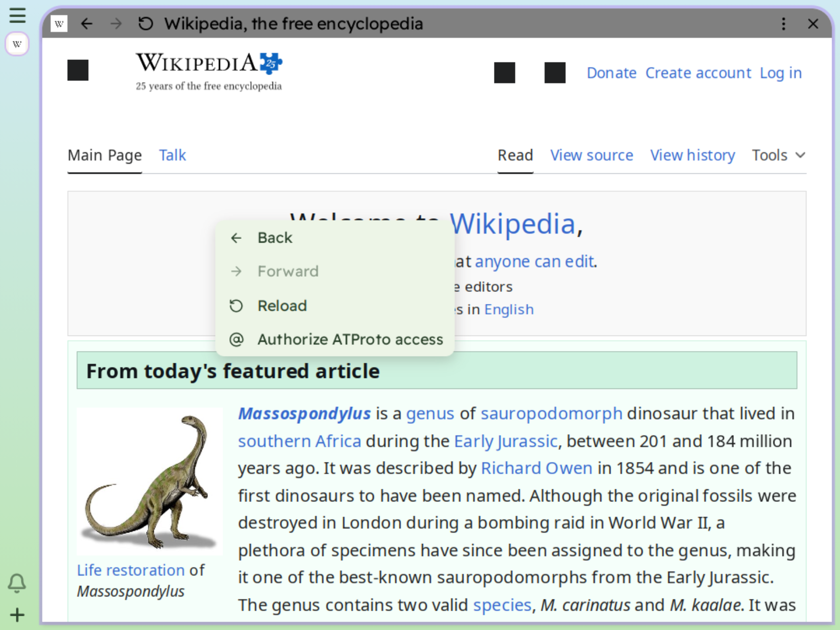The height and width of the screenshot is (630, 840).
Task: Choose Authorize ATProto access from the context menu
Action: 350,339
